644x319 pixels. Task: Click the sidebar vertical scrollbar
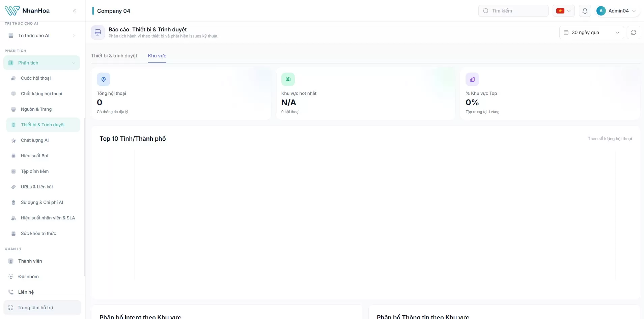click(x=85, y=197)
